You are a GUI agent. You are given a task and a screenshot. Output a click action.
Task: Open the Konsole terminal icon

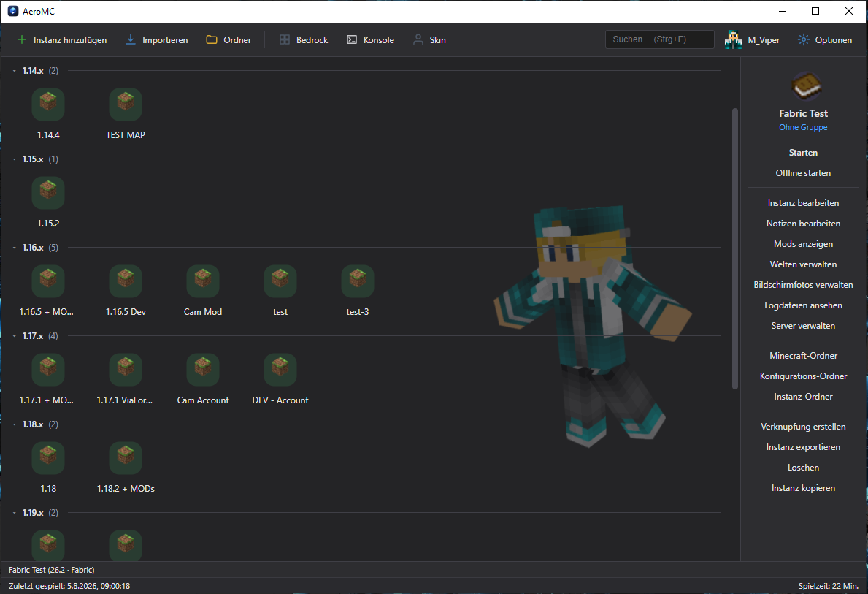click(352, 40)
